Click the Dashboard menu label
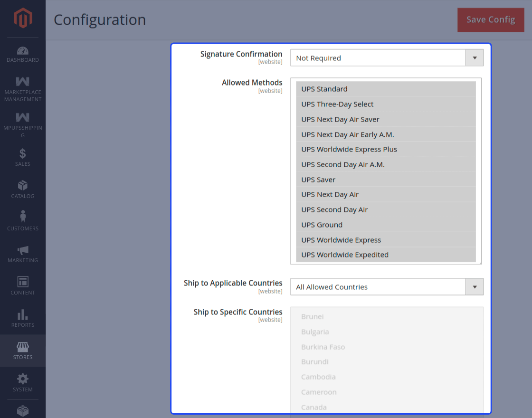 (x=23, y=60)
